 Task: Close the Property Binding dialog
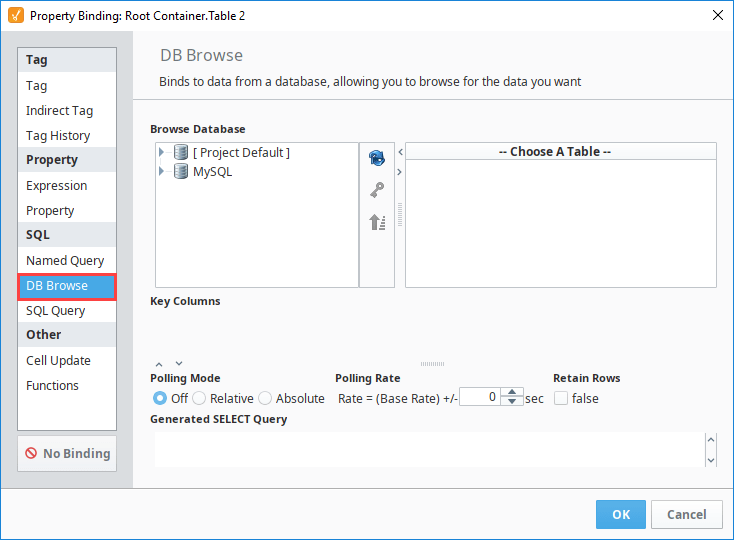(x=718, y=15)
